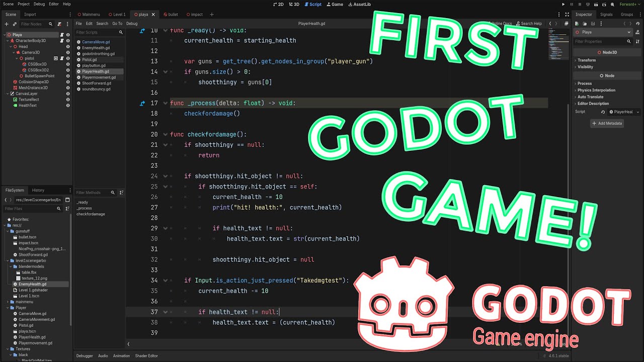The height and width of the screenshot is (362, 644).
Task: Sort files icon beside Filter Files
Action: [x=67, y=209]
